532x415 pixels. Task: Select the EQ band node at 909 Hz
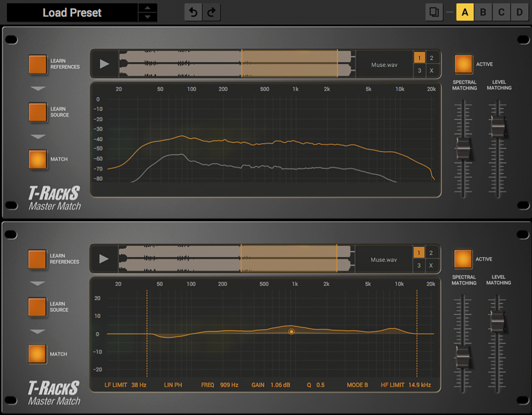(x=291, y=332)
